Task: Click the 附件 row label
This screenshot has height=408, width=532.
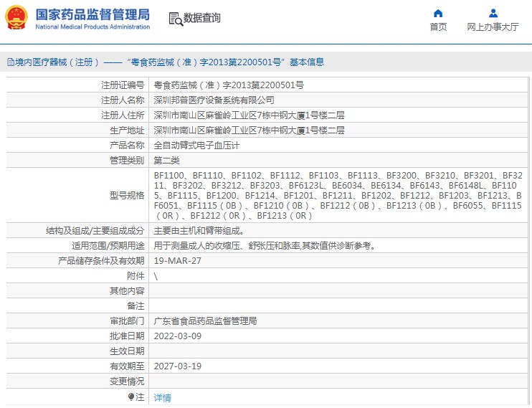Action: click(x=136, y=275)
